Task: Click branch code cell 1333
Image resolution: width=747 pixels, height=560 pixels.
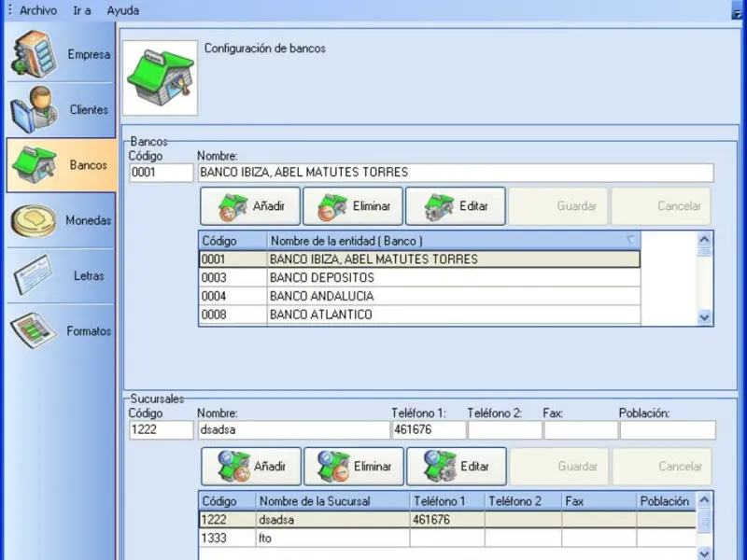Action: [227, 539]
